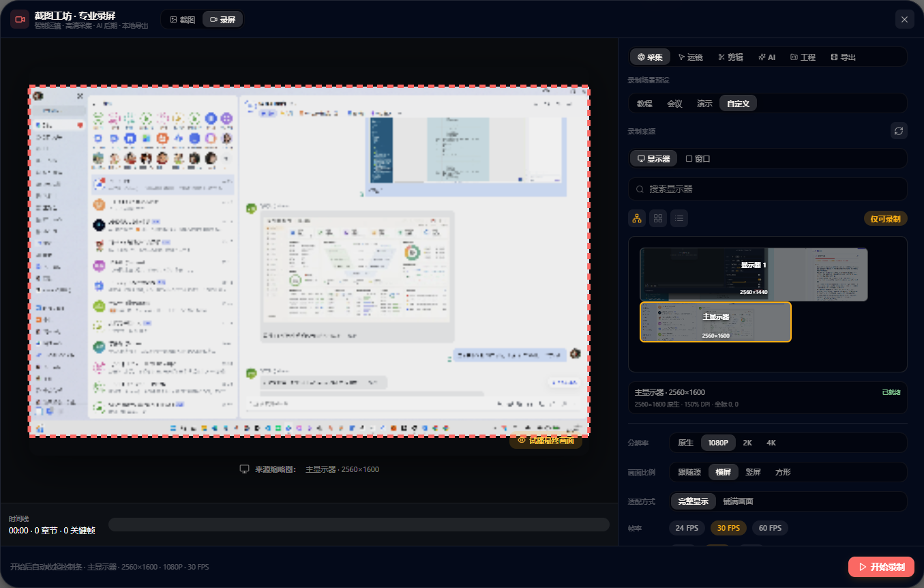Click the 已就绪 status label
This screenshot has width=924, height=588.
click(891, 392)
